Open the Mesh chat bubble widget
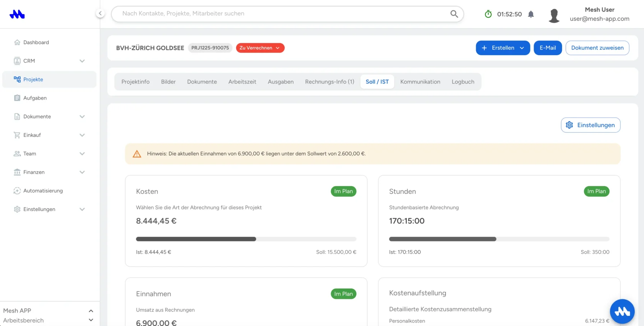 622,311
